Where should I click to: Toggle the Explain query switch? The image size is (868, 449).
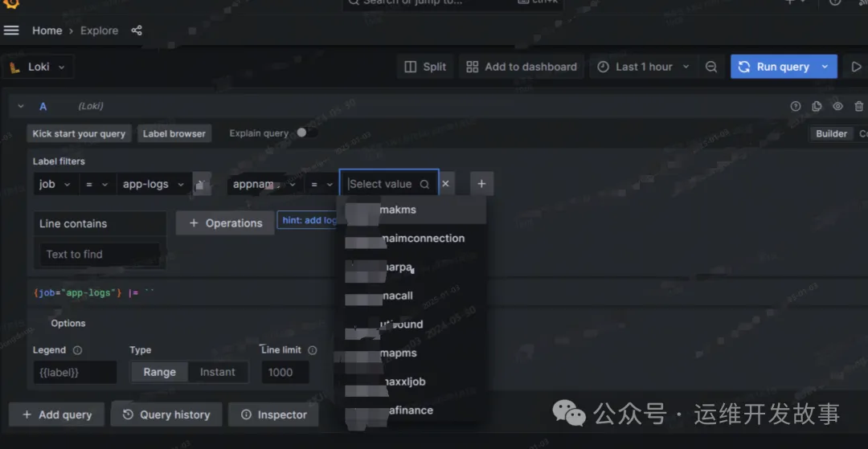303,133
